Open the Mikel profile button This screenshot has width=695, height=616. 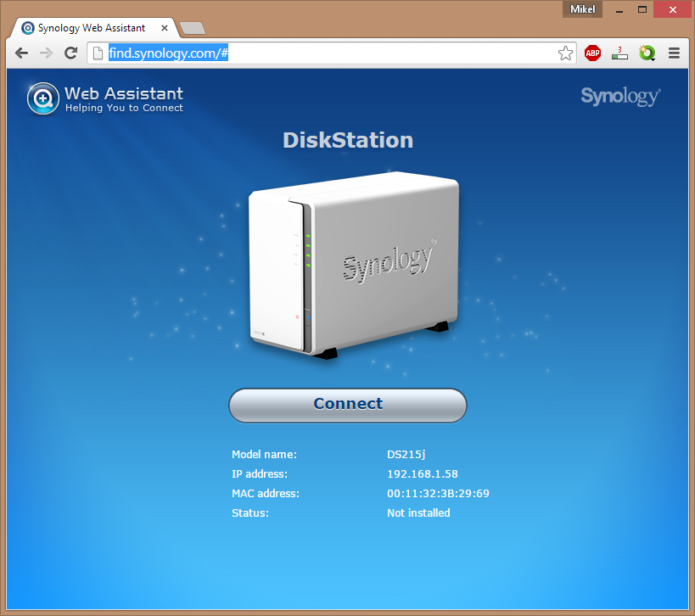click(x=582, y=9)
